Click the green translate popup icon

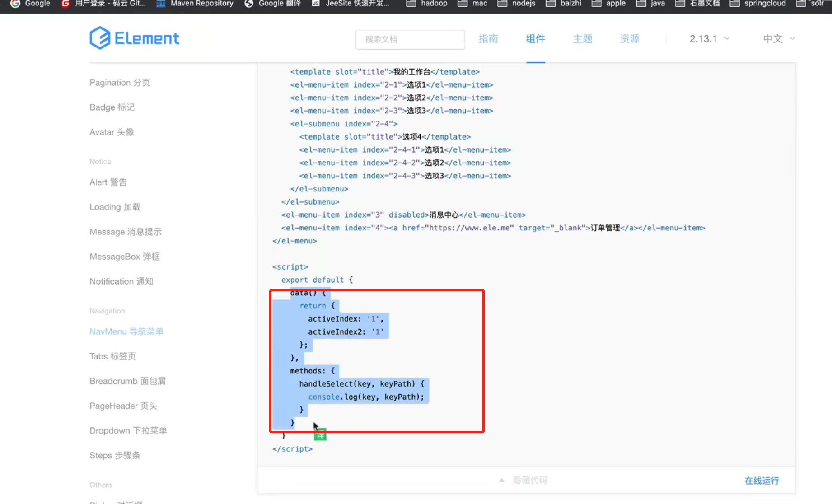(320, 435)
